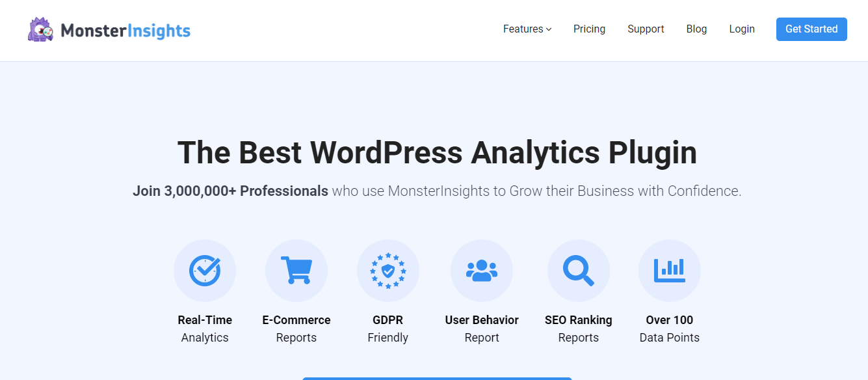Select the SEO Ranking Reports magnifying glass icon
The width and height of the screenshot is (868, 380).
[578, 270]
